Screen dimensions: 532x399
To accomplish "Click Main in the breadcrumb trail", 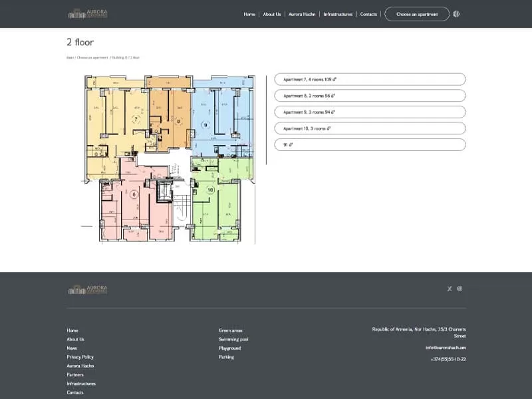I will 69,57.
